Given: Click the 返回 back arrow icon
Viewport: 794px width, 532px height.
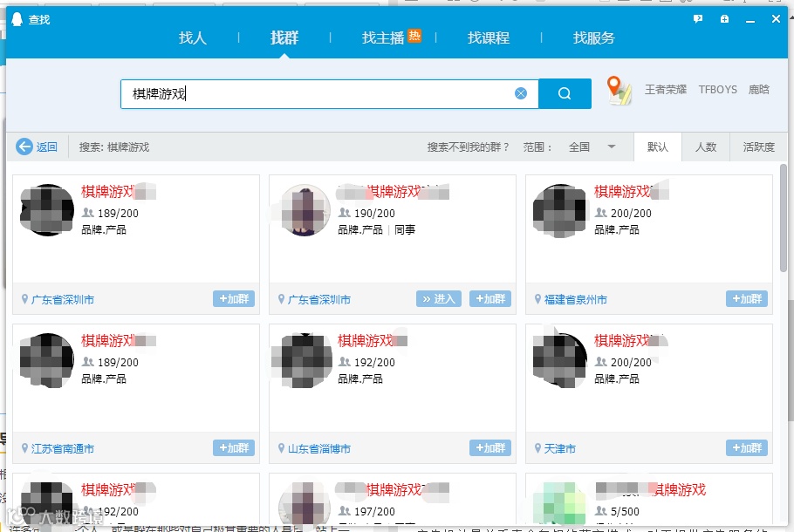Looking at the screenshot, I should coord(24,147).
